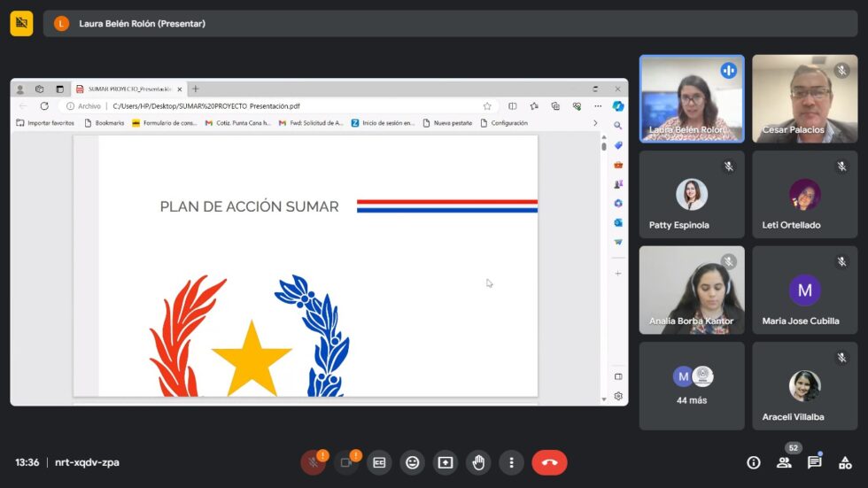The height and width of the screenshot is (488, 868).
Task: Show the participants list
Action: tap(784, 462)
